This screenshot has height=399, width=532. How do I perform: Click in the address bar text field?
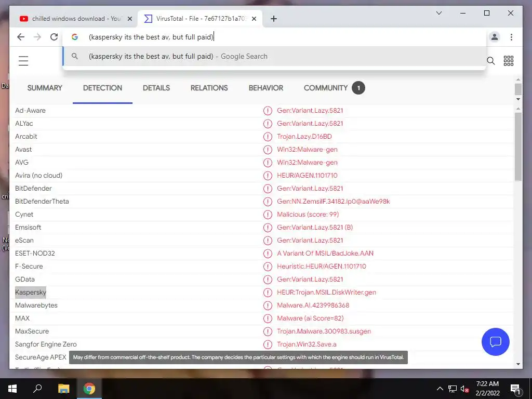coord(275,37)
